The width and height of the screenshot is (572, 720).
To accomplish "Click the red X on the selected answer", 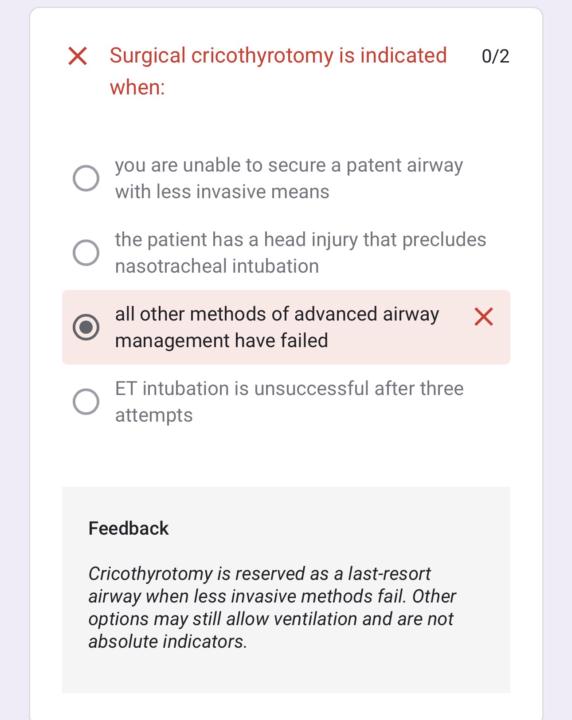I will (x=483, y=317).
